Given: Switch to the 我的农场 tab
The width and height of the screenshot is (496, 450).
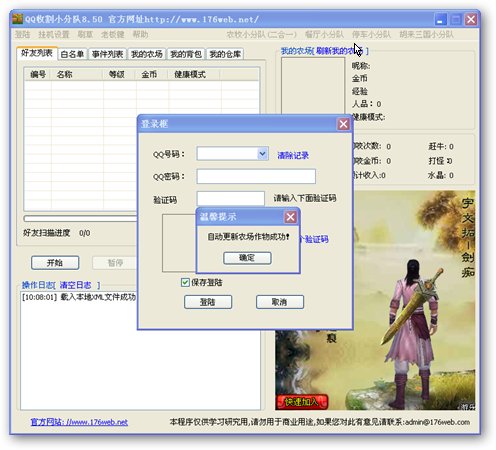Looking at the screenshot, I should [147, 54].
